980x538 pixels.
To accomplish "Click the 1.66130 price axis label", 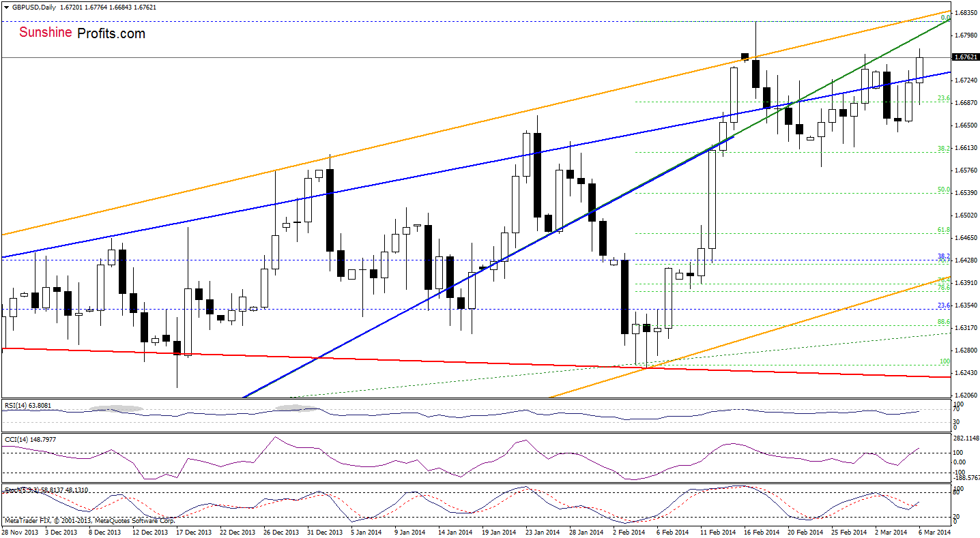I will 966,148.
